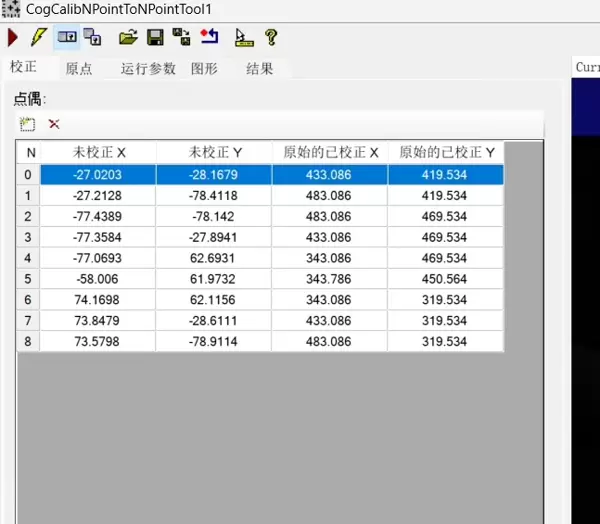
Task: Open the 图形 tab
Action: click(204, 69)
